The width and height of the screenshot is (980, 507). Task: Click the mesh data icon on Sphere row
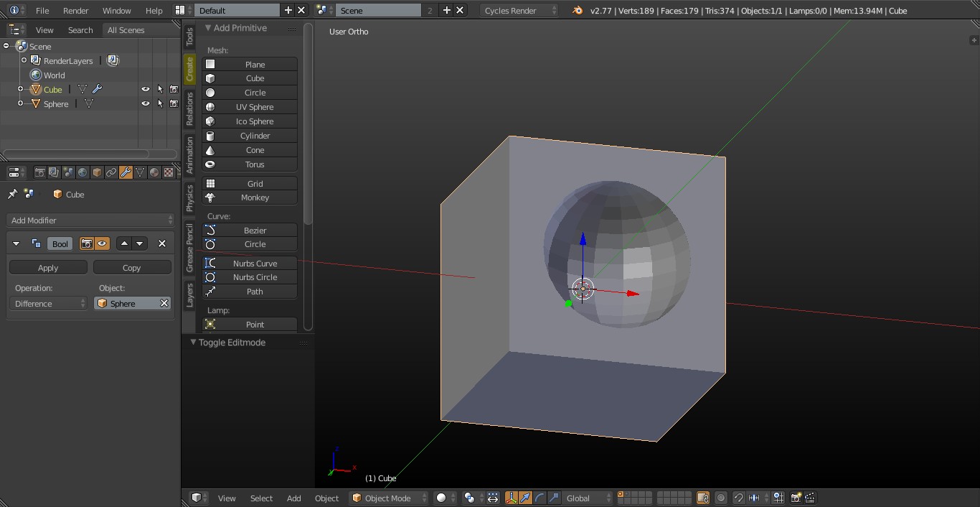pos(89,103)
